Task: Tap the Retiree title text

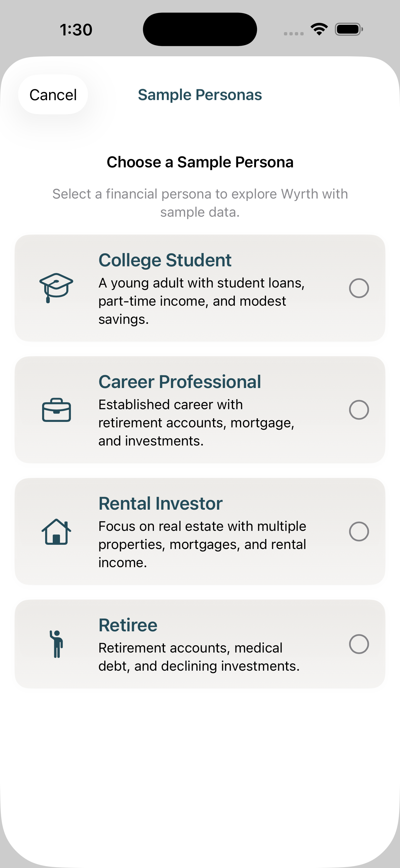Action: click(128, 625)
